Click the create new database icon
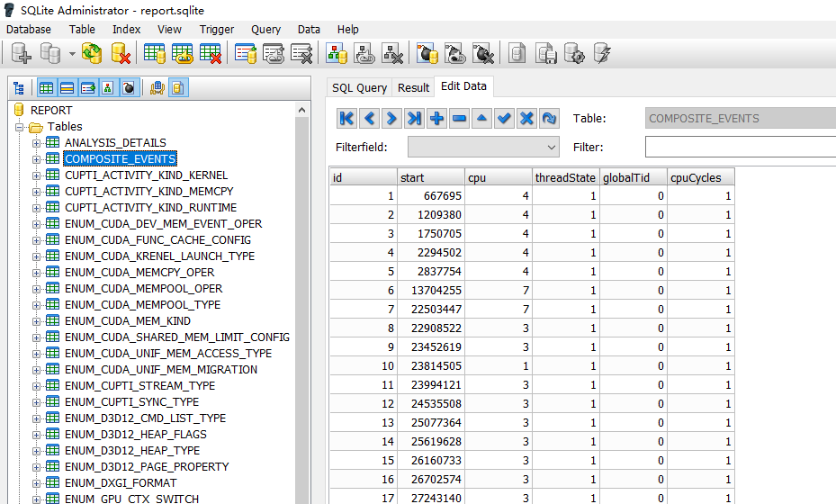The width and height of the screenshot is (836, 504). pos(21,54)
